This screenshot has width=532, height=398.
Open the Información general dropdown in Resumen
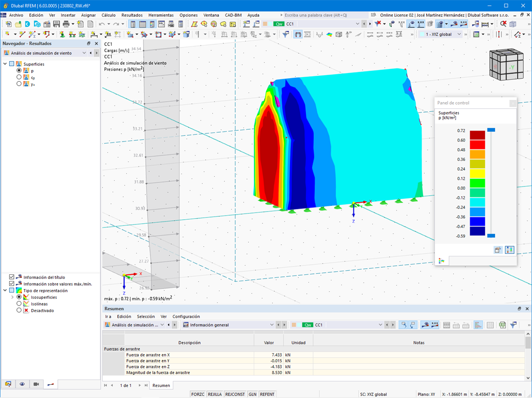click(x=272, y=324)
